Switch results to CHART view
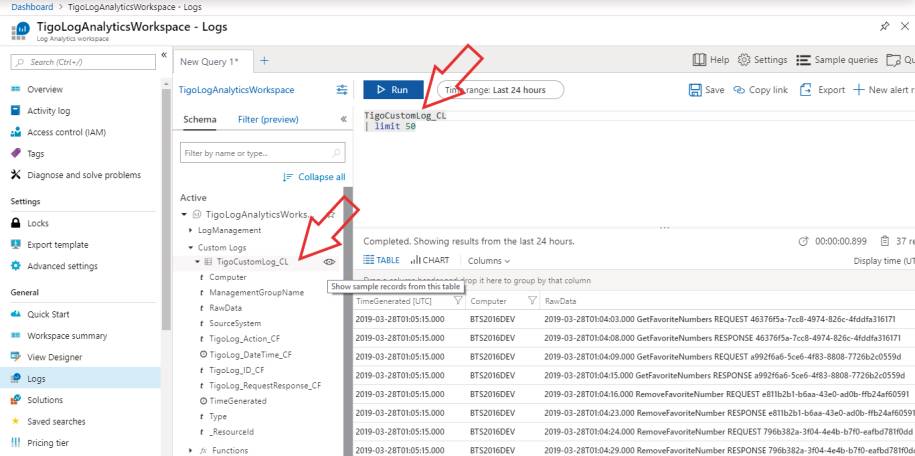 pyautogui.click(x=430, y=260)
